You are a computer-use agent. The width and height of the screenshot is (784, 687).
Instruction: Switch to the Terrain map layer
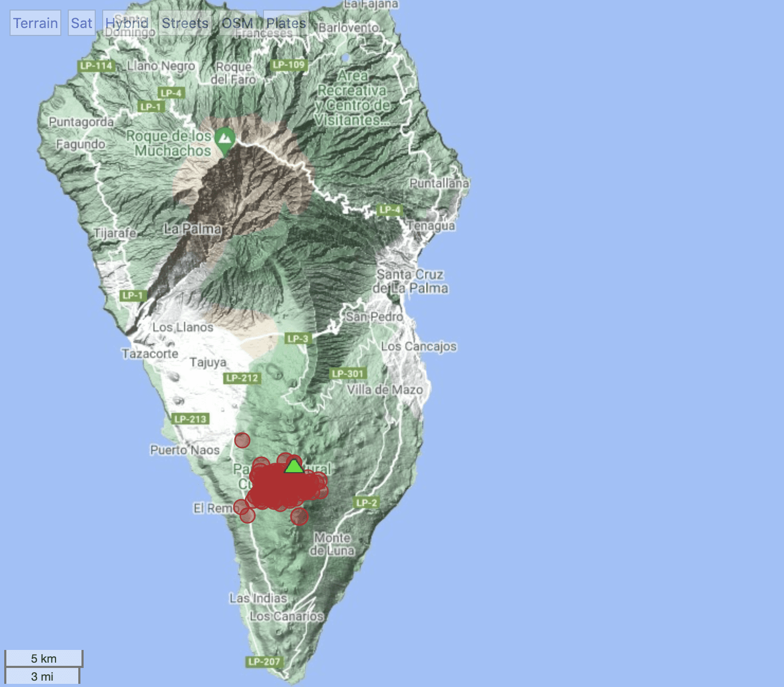tap(35, 23)
